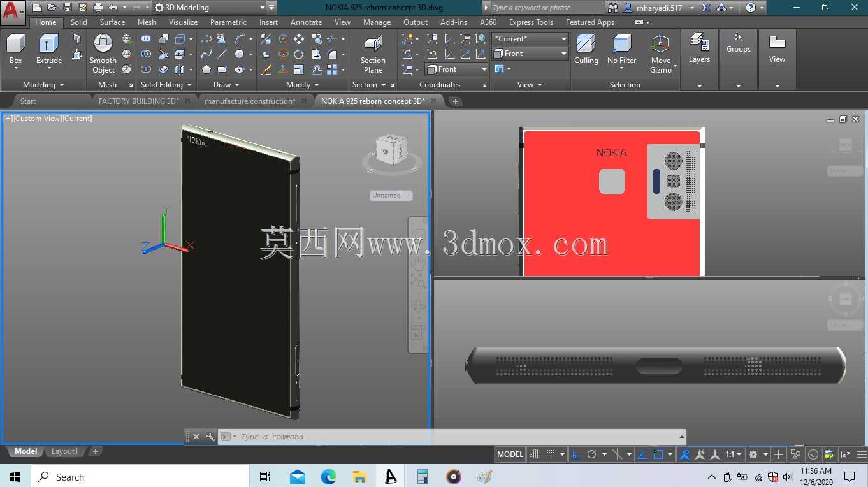Toggle Culling in the Selection panel
This screenshot has height=487, width=868.
point(586,48)
